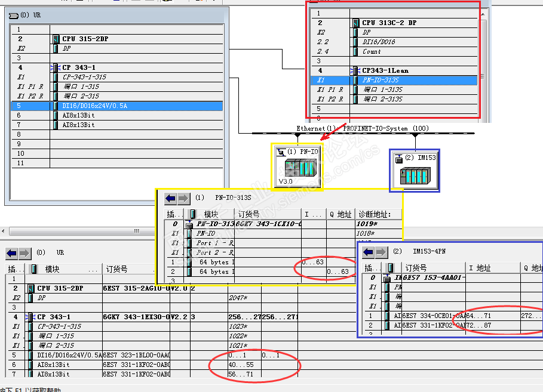Click 6ES7 334-0CE01 row in IM153 panel
Image resolution: width=543 pixels, height=392 pixels.
click(x=453, y=316)
